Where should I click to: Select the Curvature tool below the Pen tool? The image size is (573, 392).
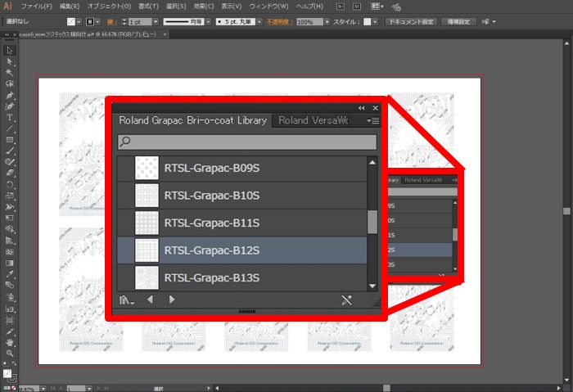click(x=10, y=106)
